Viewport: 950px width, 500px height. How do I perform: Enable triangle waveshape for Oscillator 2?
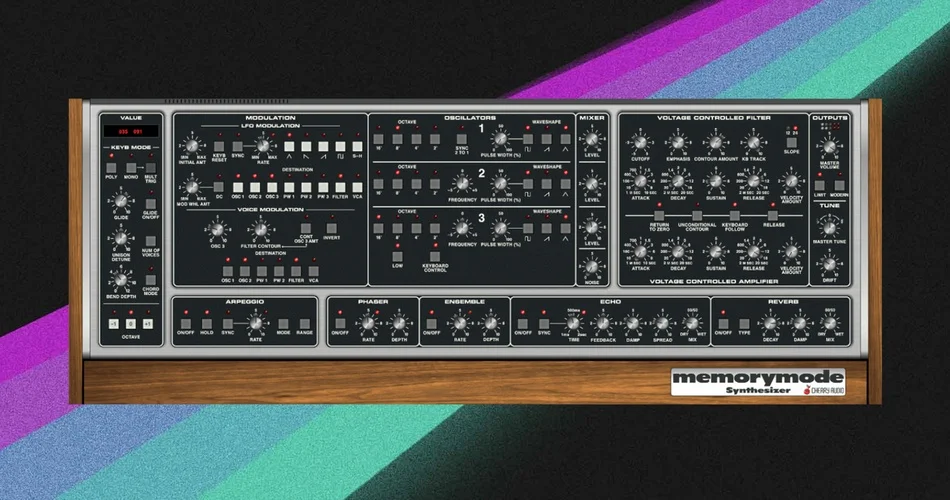tap(565, 184)
